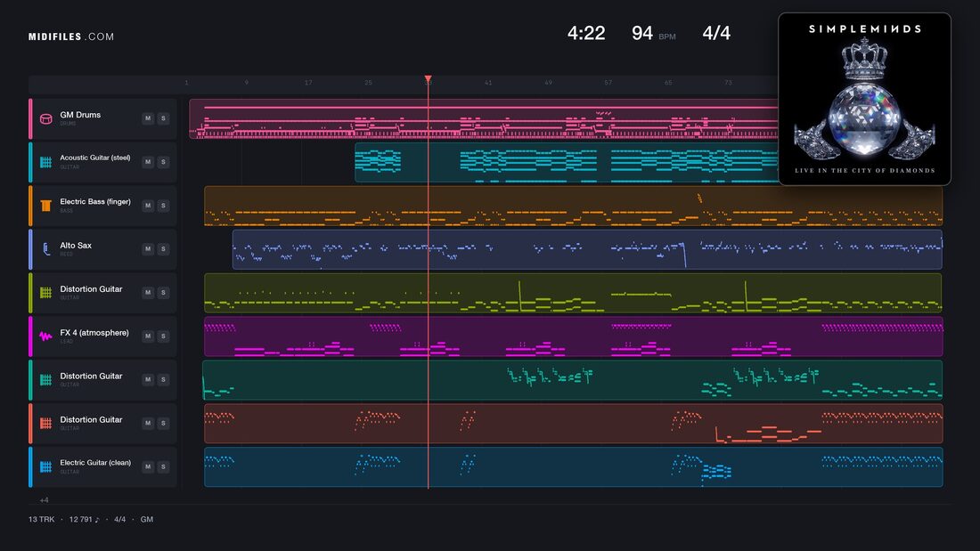Jump to bar 9 on the ruler
Screen dimensions: 980x551
click(x=246, y=83)
